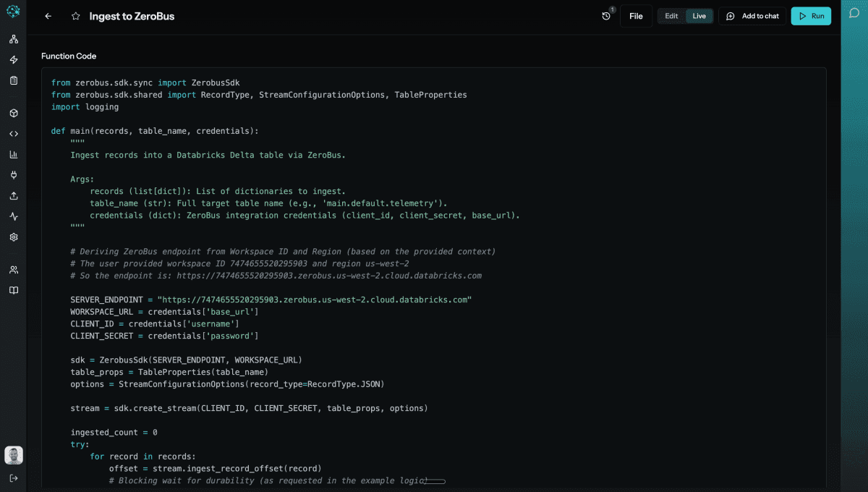Screen dimensions: 868x492
Task: Click the upload icon in the left sidebar
Action: point(13,195)
